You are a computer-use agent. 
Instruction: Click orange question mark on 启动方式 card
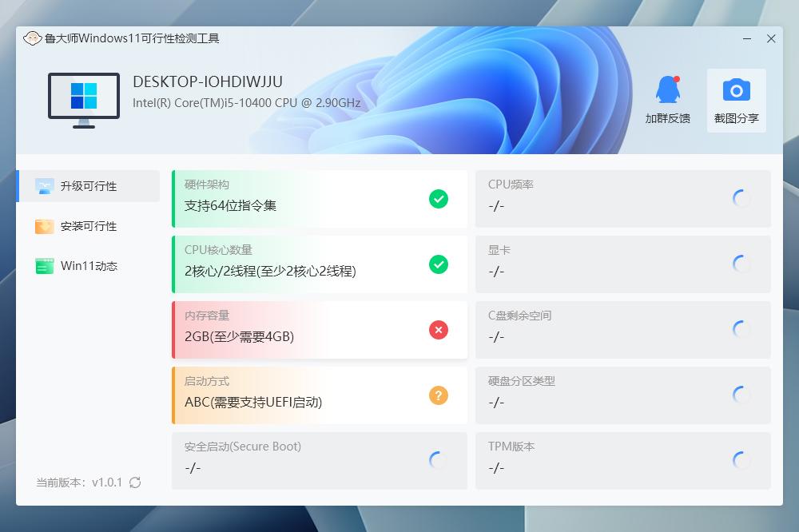click(438, 395)
